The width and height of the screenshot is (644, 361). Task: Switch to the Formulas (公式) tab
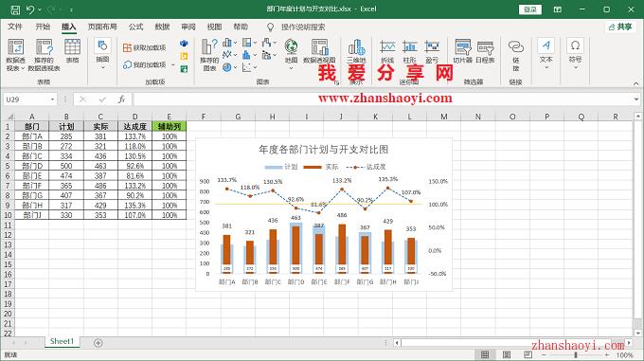135,27
